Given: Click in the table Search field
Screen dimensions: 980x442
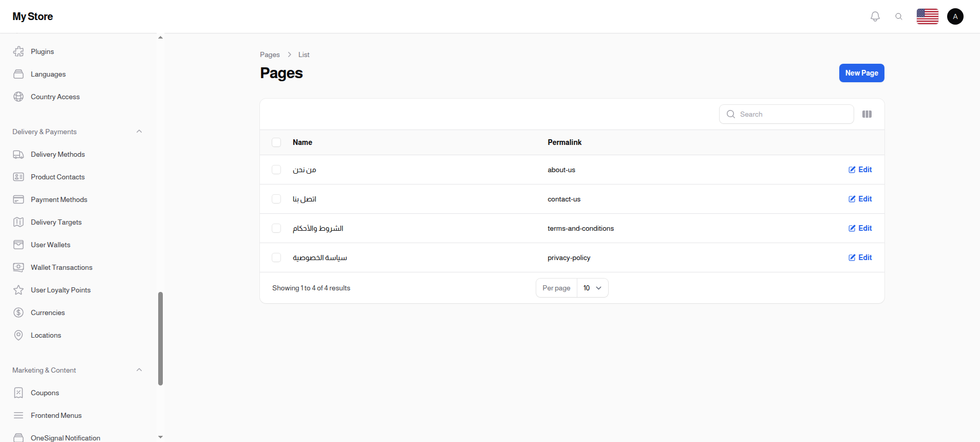Looking at the screenshot, I should point(786,114).
